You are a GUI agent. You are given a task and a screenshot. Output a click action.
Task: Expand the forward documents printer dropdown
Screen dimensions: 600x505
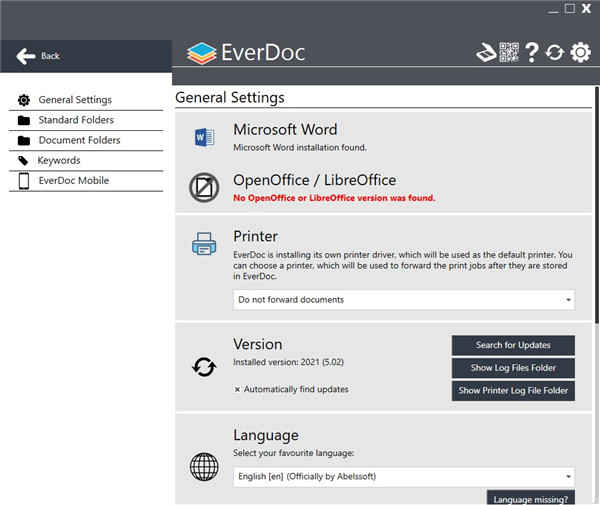click(x=404, y=300)
